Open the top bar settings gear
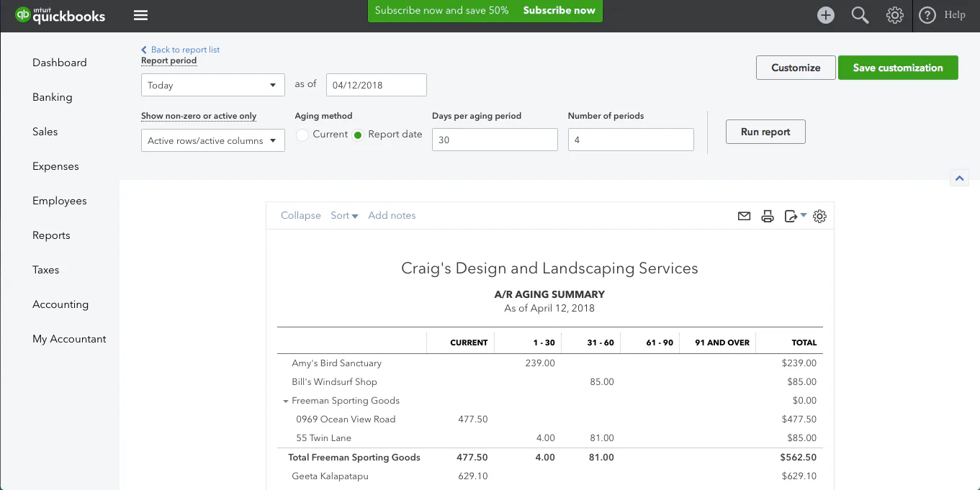Screen dimensions: 980x490 point(895,15)
